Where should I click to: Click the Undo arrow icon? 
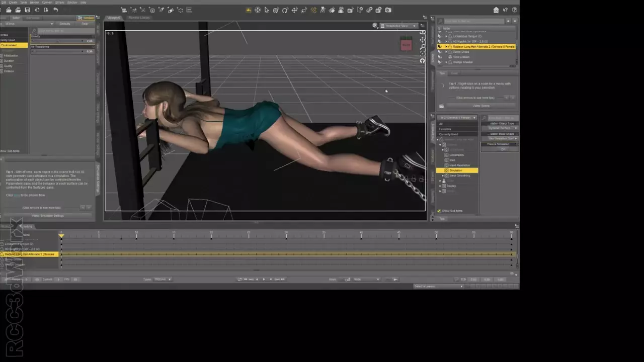(x=55, y=10)
